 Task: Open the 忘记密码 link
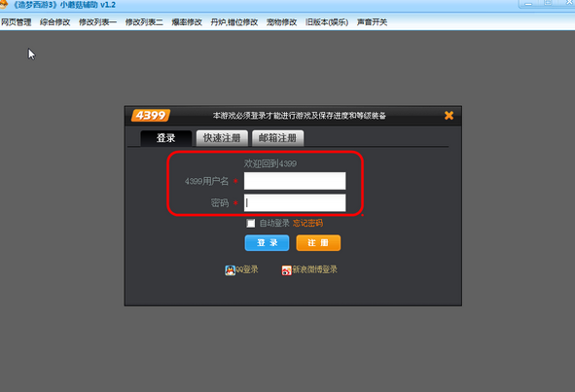click(x=307, y=224)
